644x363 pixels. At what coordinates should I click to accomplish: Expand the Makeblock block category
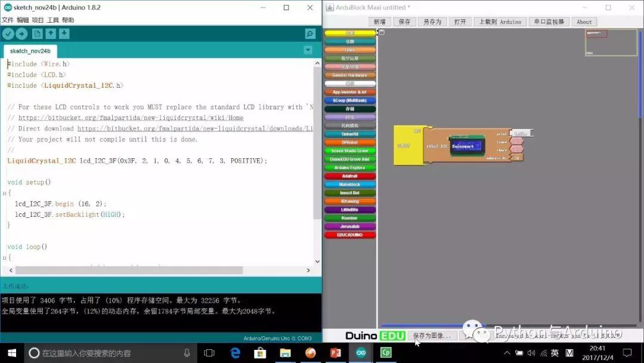pyautogui.click(x=349, y=184)
